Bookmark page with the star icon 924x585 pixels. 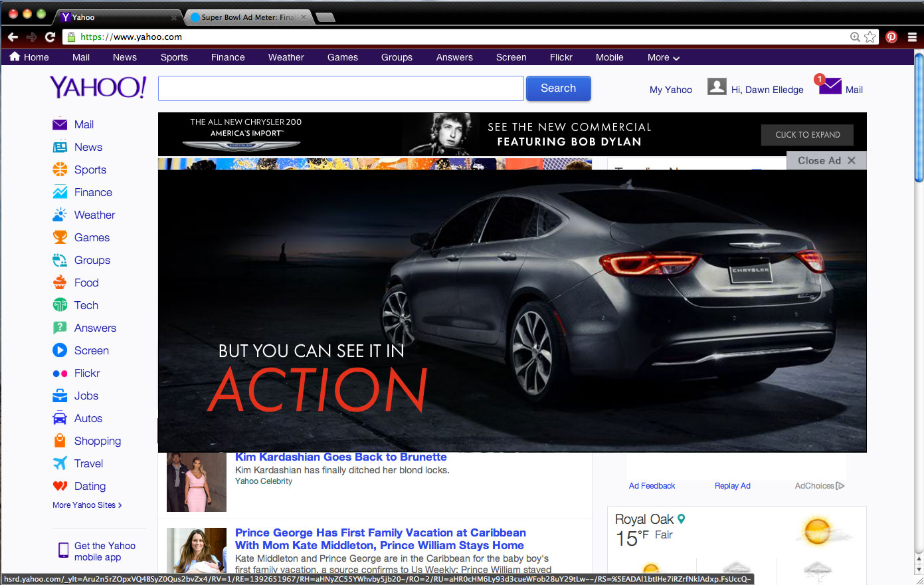870,37
